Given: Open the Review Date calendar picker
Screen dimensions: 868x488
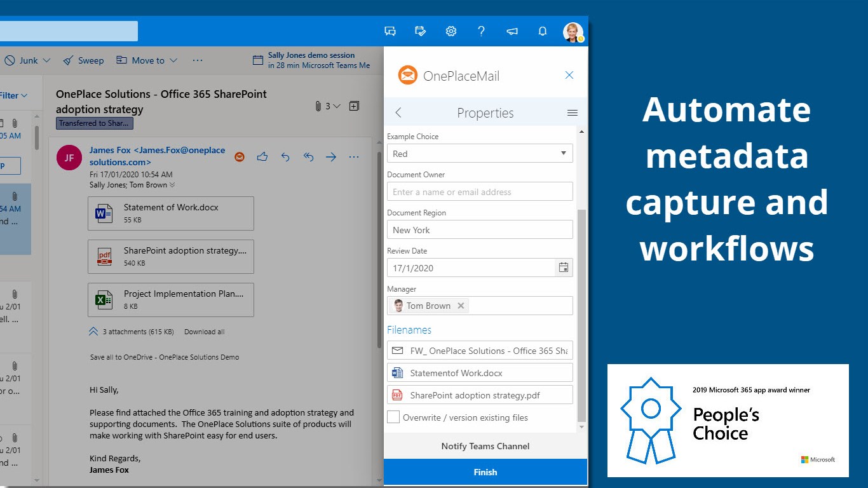Looking at the screenshot, I should click(564, 268).
